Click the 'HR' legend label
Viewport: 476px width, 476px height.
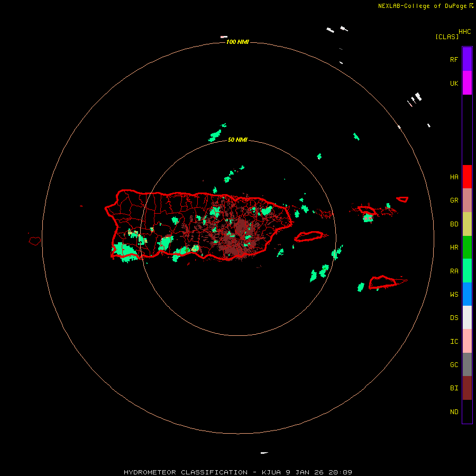(454, 248)
